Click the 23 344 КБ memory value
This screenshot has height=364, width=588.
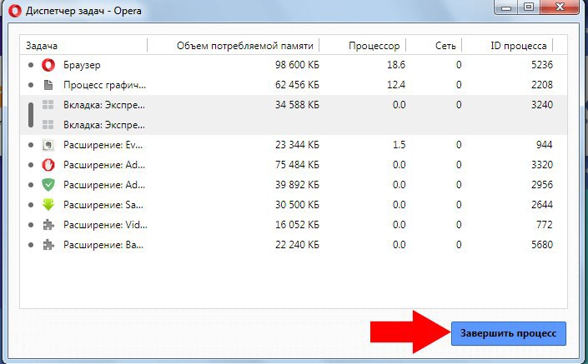[x=297, y=145]
